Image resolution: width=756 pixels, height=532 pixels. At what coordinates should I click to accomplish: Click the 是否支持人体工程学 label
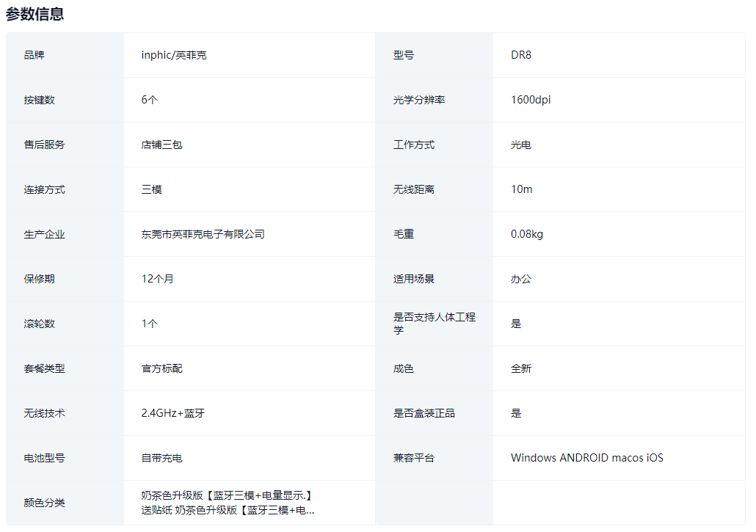pyautogui.click(x=434, y=324)
